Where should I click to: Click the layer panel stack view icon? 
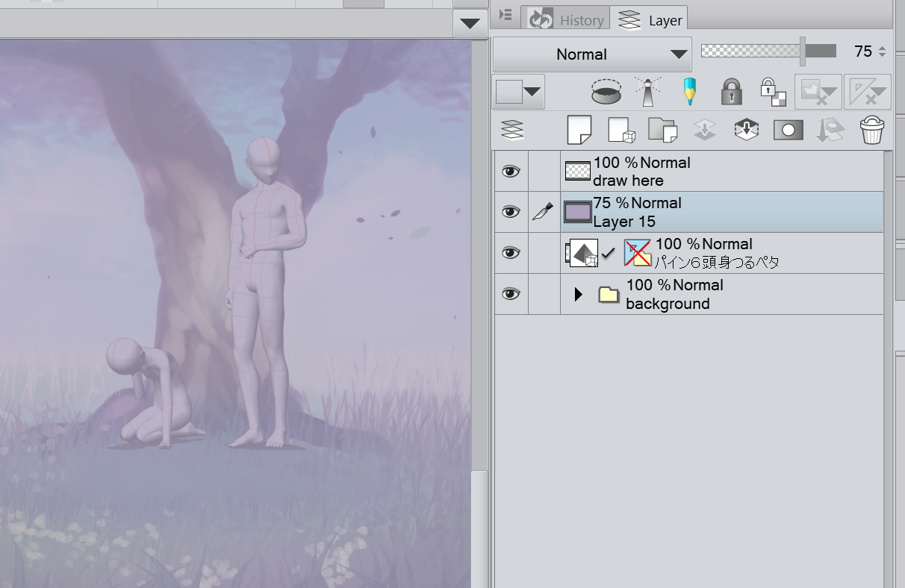(x=512, y=130)
